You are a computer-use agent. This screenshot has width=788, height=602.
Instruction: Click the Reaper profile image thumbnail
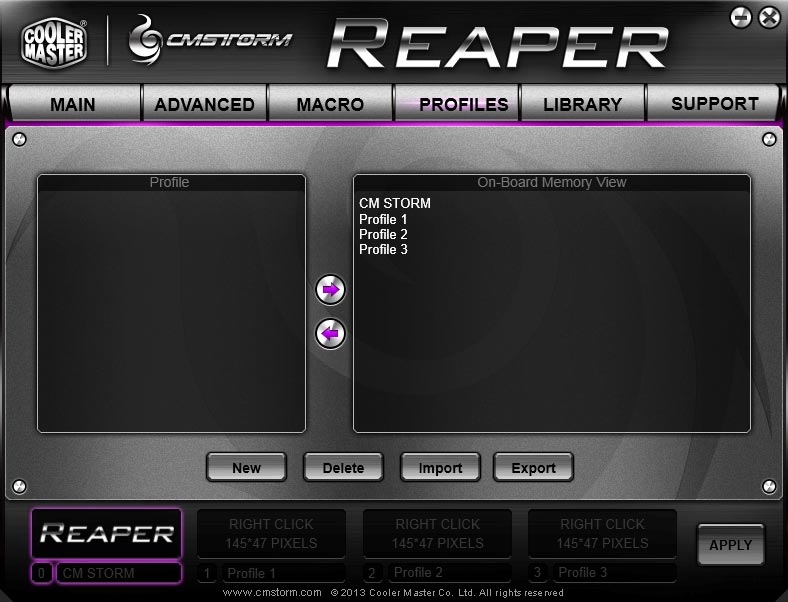coord(107,533)
